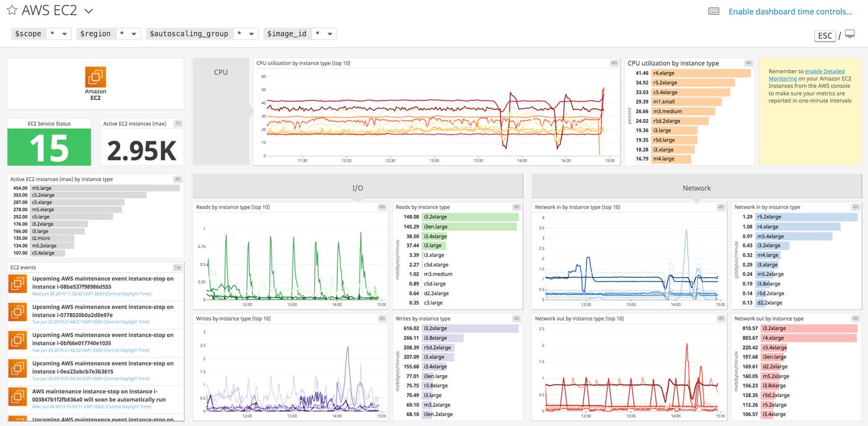This screenshot has height=426, width=868.
Task: Click the 4h badge on CPU utilization graph
Action: click(x=614, y=63)
